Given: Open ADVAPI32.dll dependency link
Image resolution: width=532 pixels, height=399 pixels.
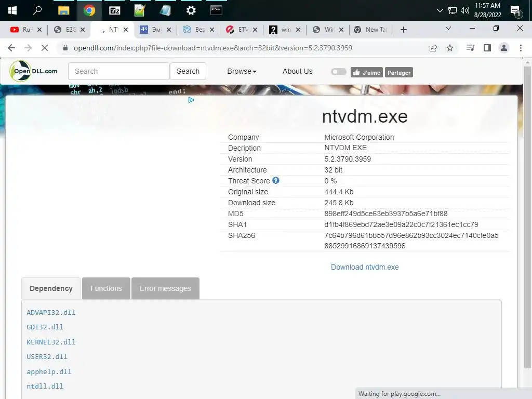Looking at the screenshot, I should tap(51, 312).
